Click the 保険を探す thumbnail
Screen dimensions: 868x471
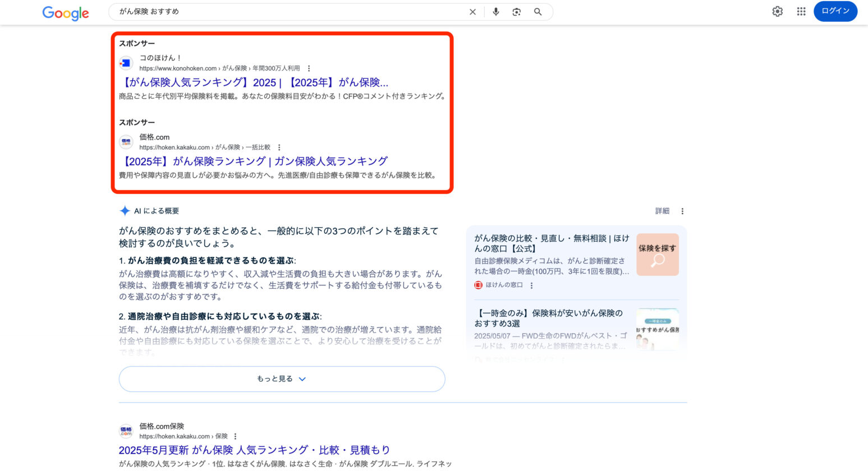coord(658,255)
